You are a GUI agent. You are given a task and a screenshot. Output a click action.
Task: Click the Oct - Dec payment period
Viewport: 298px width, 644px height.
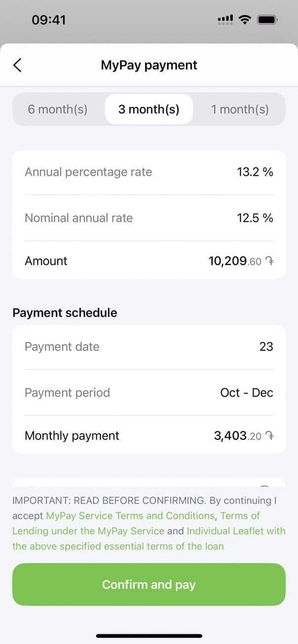click(247, 393)
